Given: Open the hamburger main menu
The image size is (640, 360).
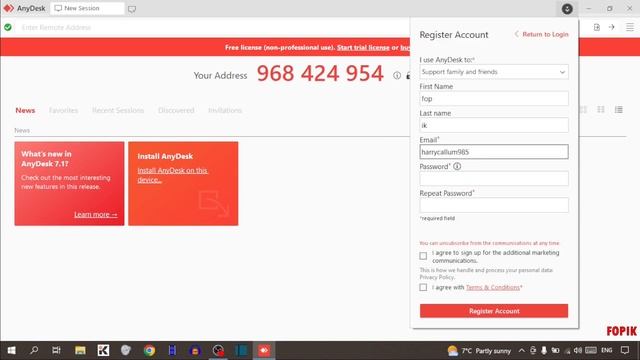Looking at the screenshot, I should 630,27.
